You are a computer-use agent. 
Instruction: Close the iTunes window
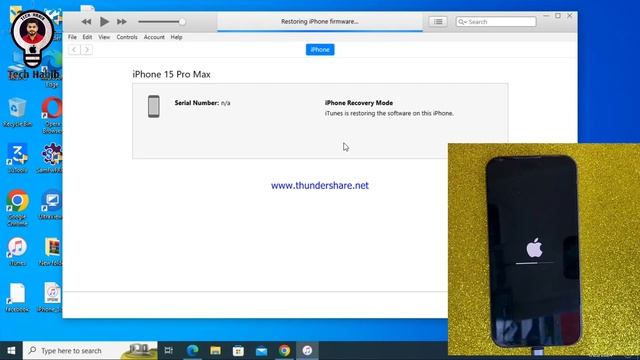pyautogui.click(x=570, y=16)
